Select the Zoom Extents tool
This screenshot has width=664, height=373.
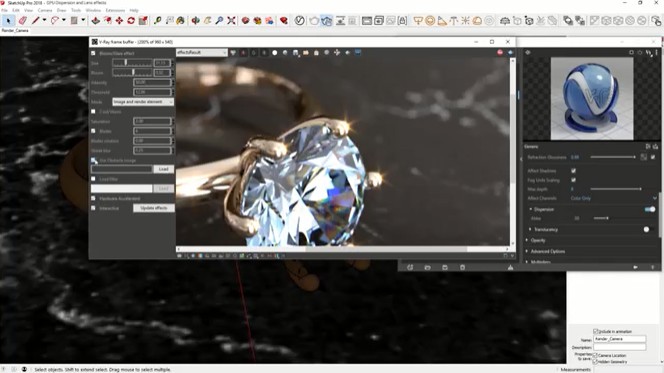(231, 20)
